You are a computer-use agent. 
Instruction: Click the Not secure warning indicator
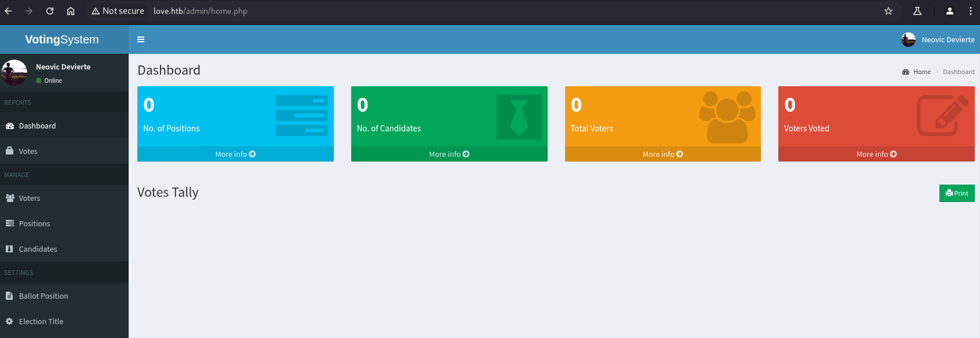pyautogui.click(x=118, y=11)
